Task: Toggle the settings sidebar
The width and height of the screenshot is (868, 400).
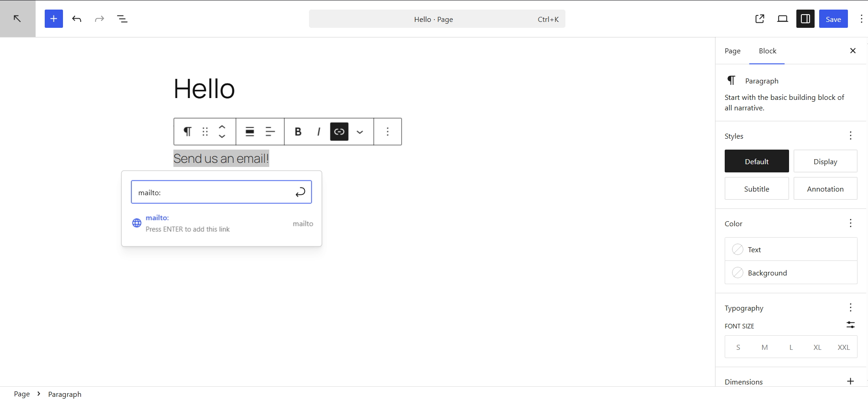Action: (x=805, y=19)
